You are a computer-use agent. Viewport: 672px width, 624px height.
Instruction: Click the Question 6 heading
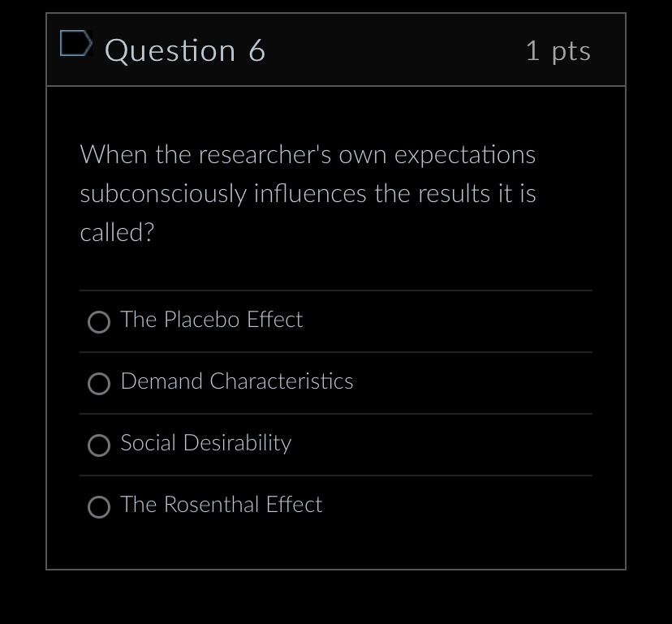185,50
